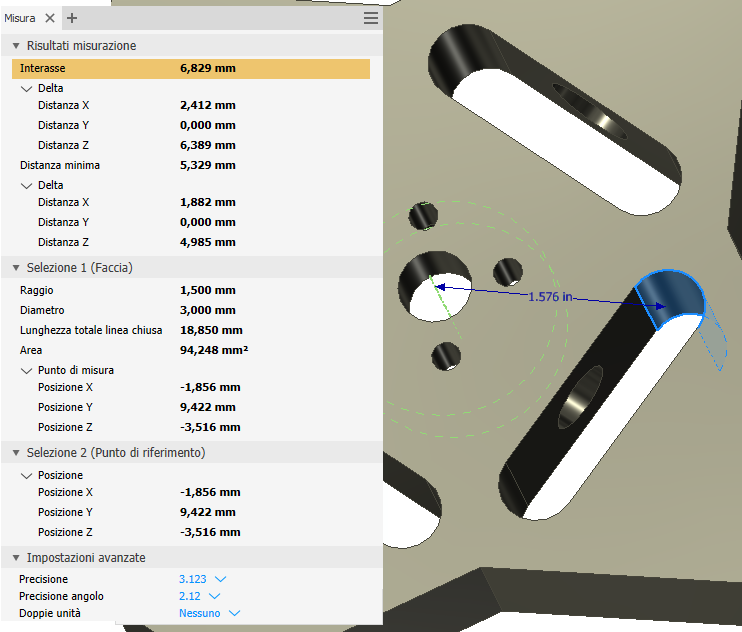742x632 pixels.
Task: Click the 1.576 in dimension label
Action: (550, 297)
